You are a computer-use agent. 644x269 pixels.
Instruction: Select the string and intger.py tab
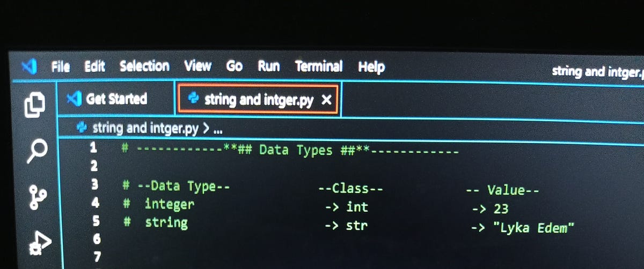258,99
